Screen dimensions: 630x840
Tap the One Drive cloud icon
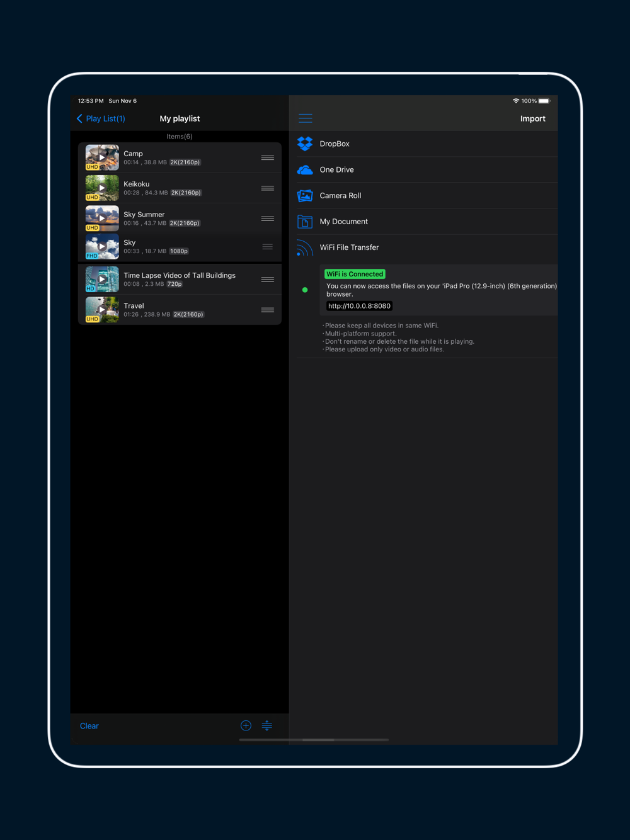point(305,170)
